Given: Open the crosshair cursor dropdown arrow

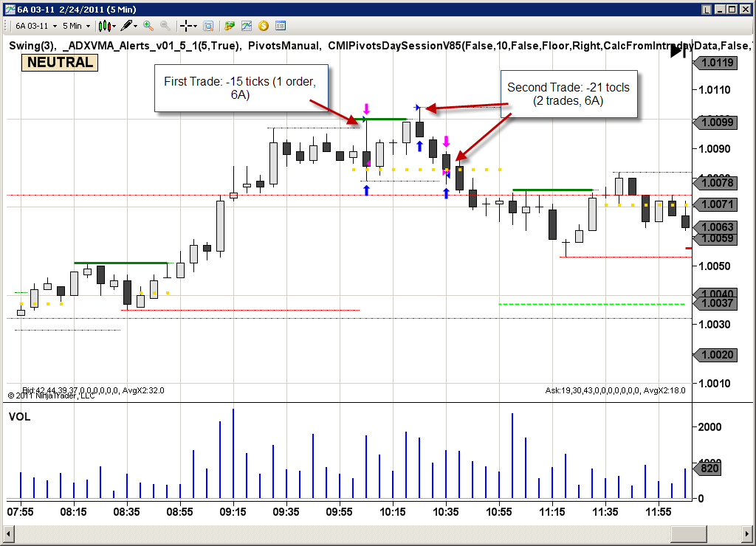Looking at the screenshot, I should pyautogui.click(x=195, y=27).
